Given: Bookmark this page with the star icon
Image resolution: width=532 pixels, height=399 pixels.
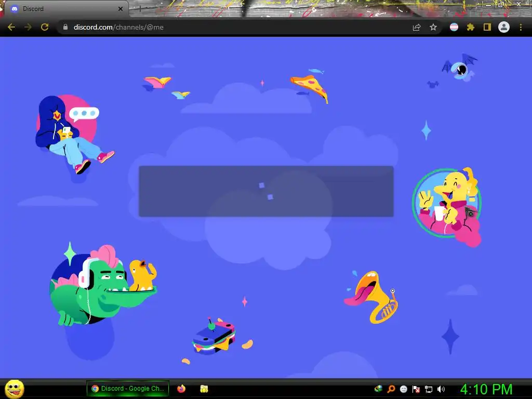Looking at the screenshot, I should [x=433, y=27].
